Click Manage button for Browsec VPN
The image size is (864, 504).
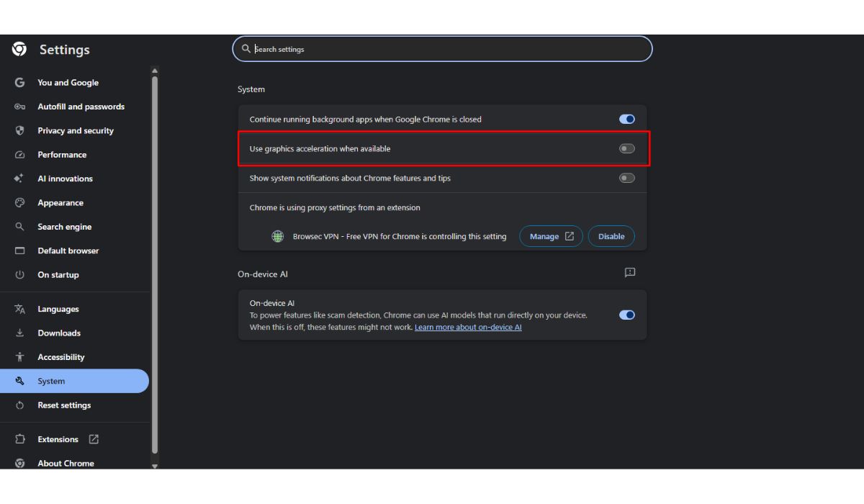(551, 236)
